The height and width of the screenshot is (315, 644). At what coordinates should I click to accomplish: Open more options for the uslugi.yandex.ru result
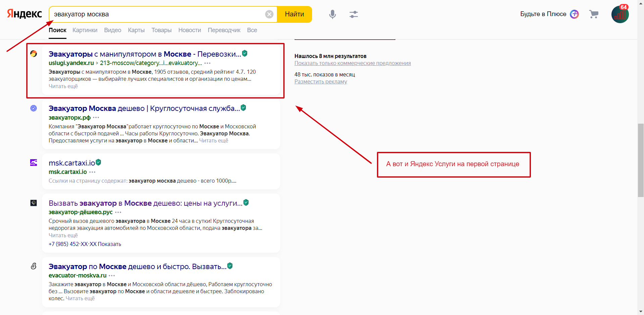coord(207,63)
